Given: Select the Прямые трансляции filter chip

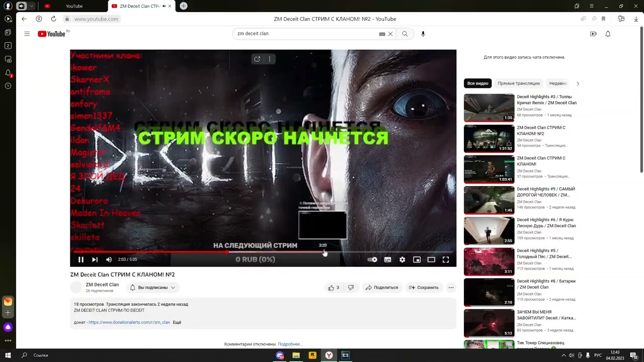Looking at the screenshot, I should 518,83.
